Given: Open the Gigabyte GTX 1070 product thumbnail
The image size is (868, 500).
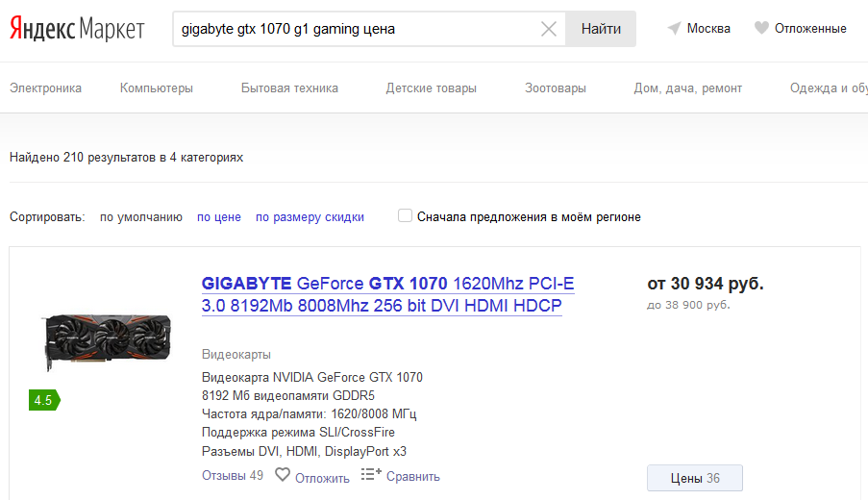Looking at the screenshot, I should pyautogui.click(x=107, y=340).
